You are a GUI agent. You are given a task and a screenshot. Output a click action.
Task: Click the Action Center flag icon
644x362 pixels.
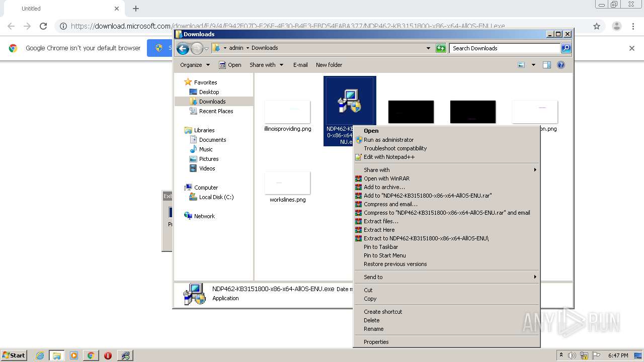tap(596, 355)
